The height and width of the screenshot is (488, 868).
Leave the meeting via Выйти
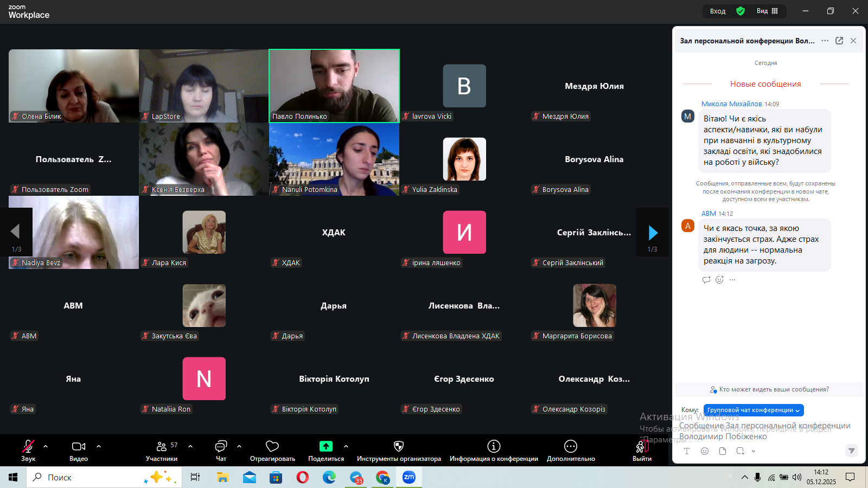tap(642, 450)
